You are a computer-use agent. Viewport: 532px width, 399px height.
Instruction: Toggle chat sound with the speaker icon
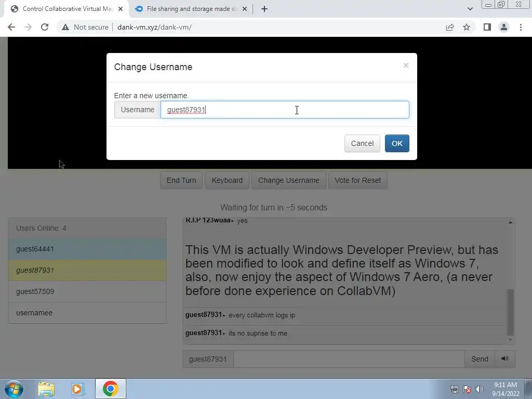click(504, 359)
